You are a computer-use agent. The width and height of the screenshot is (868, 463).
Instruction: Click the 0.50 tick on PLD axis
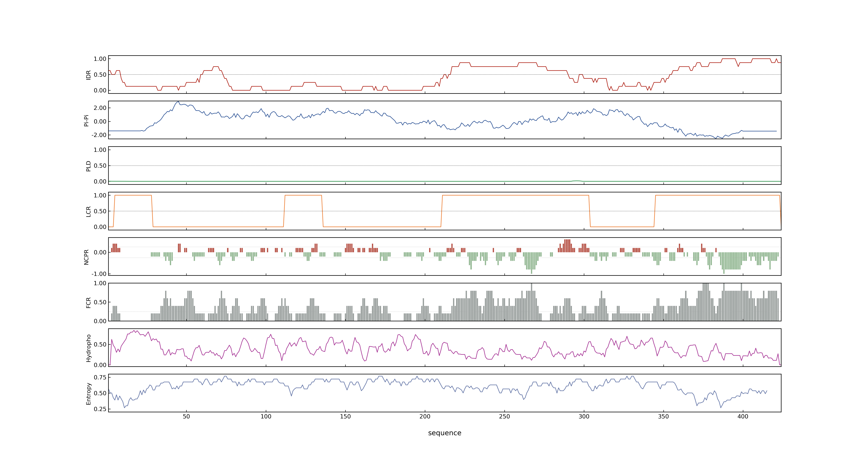pyautogui.click(x=100, y=165)
